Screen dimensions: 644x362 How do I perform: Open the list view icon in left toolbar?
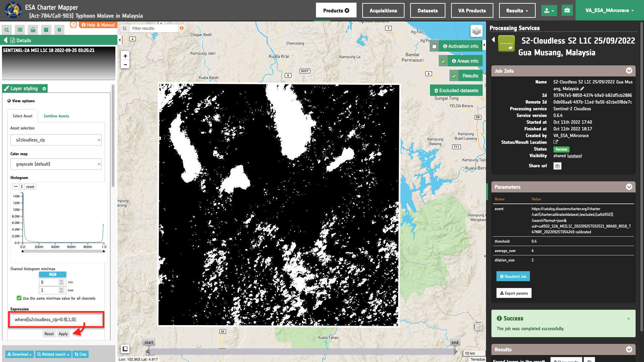click(x=20, y=30)
